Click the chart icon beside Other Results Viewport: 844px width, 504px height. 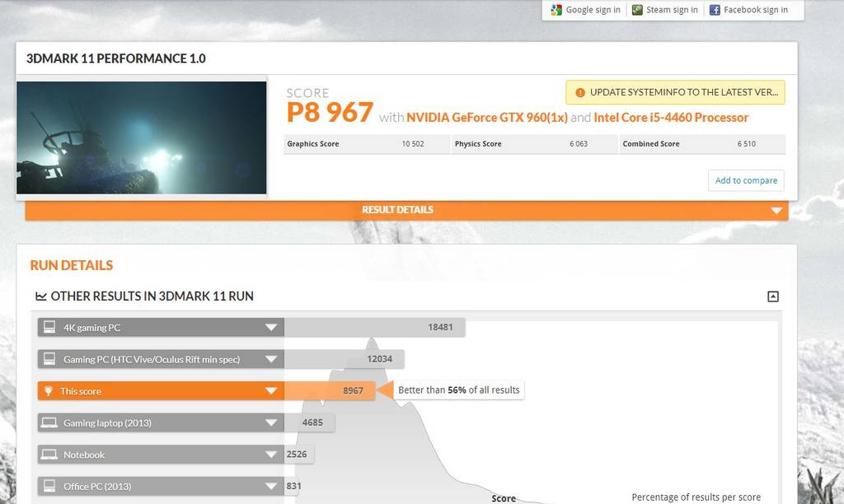(41, 296)
